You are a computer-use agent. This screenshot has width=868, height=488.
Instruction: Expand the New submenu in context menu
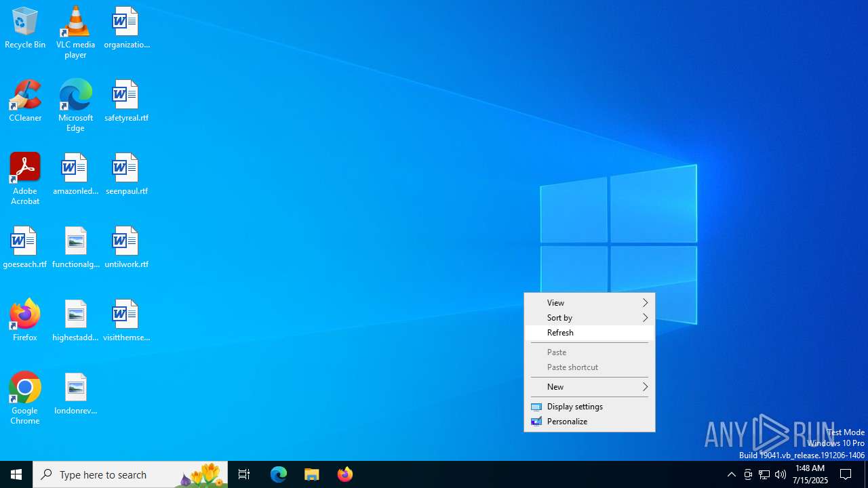point(589,387)
